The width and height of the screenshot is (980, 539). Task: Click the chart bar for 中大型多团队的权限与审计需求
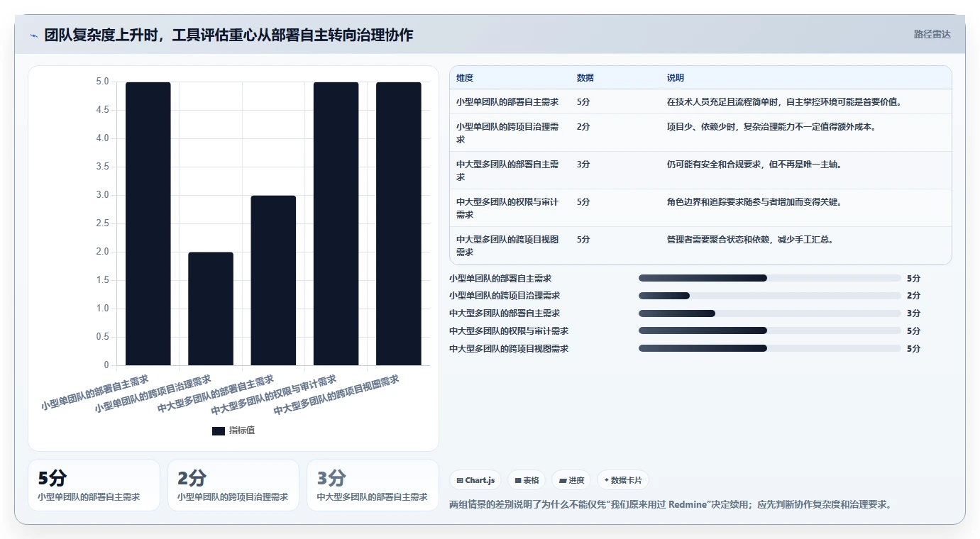[336, 223]
